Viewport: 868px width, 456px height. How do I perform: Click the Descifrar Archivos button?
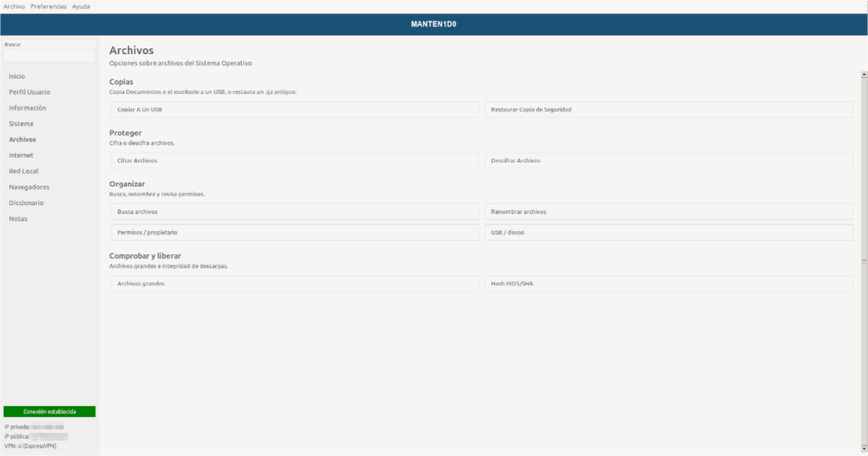point(669,160)
